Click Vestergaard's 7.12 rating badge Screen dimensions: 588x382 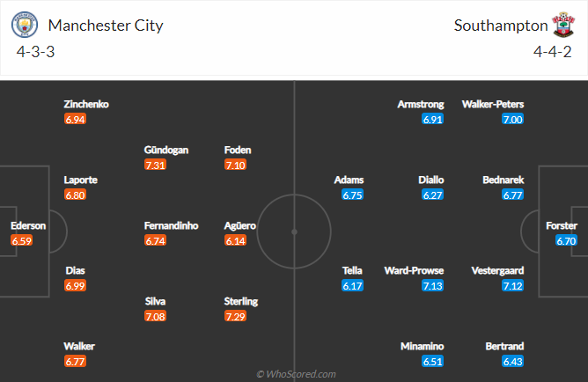(511, 286)
